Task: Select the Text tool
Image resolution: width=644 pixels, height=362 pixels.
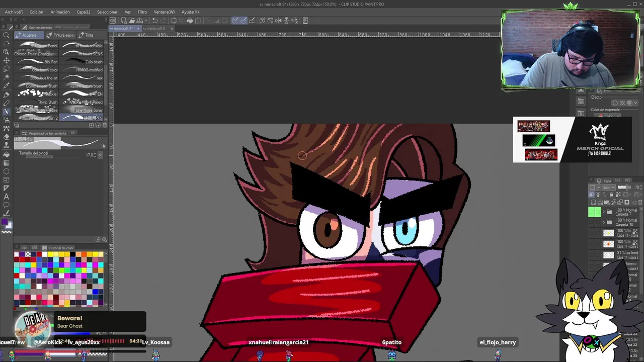Action: 6,196
